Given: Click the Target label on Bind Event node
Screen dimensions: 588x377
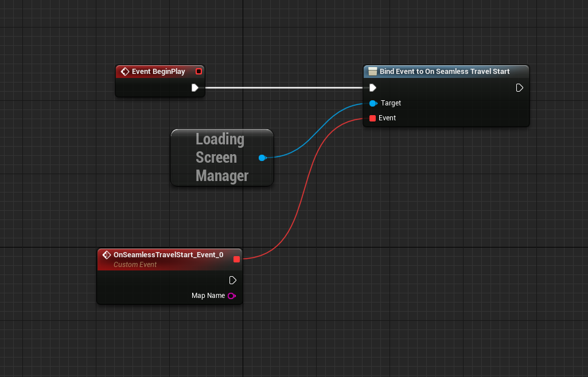Looking at the screenshot, I should pos(391,103).
